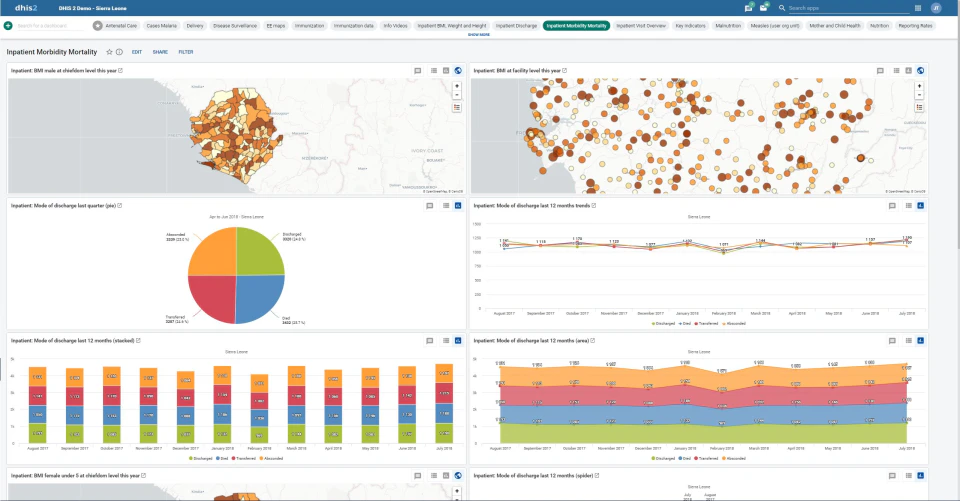Expand dashboard list with Show More
Screen dimensions: 960x501
(x=479, y=35)
